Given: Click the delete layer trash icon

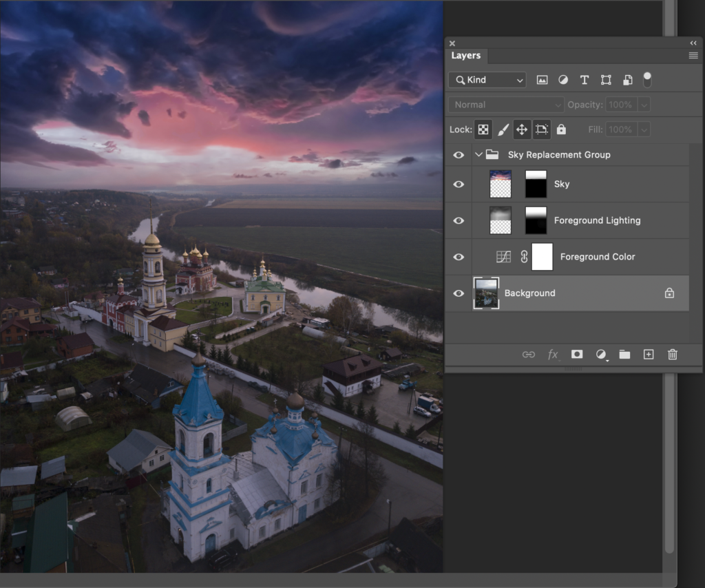Looking at the screenshot, I should pyautogui.click(x=673, y=355).
